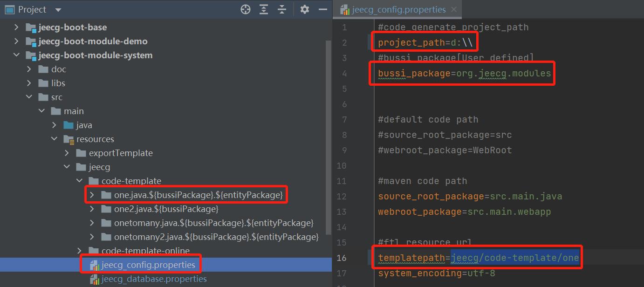Viewport: 644px width, 287px height.
Task: Click the #maven code path comment
Action: pos(423,181)
